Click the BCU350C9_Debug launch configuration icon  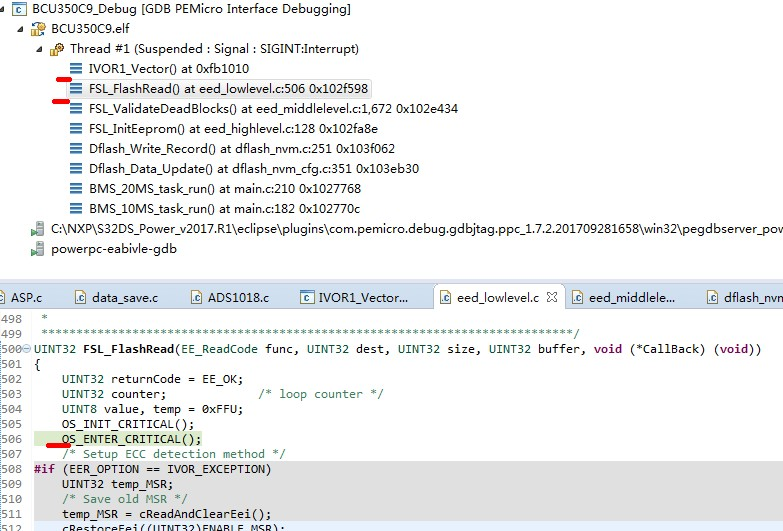[x=19, y=9]
